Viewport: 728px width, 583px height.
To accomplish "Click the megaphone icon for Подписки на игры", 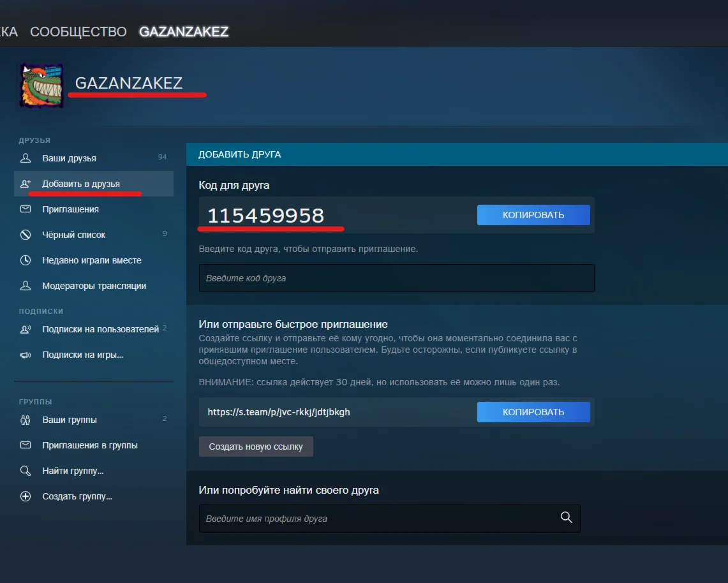I will (x=26, y=355).
